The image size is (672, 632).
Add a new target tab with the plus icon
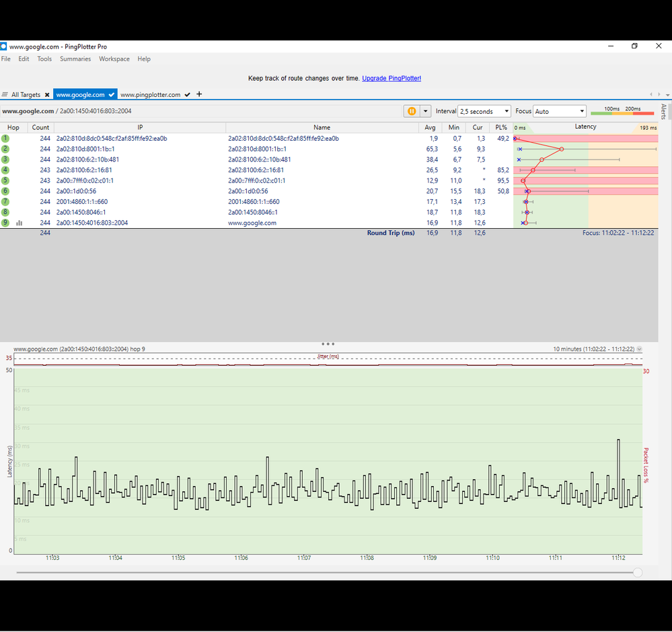(x=199, y=94)
